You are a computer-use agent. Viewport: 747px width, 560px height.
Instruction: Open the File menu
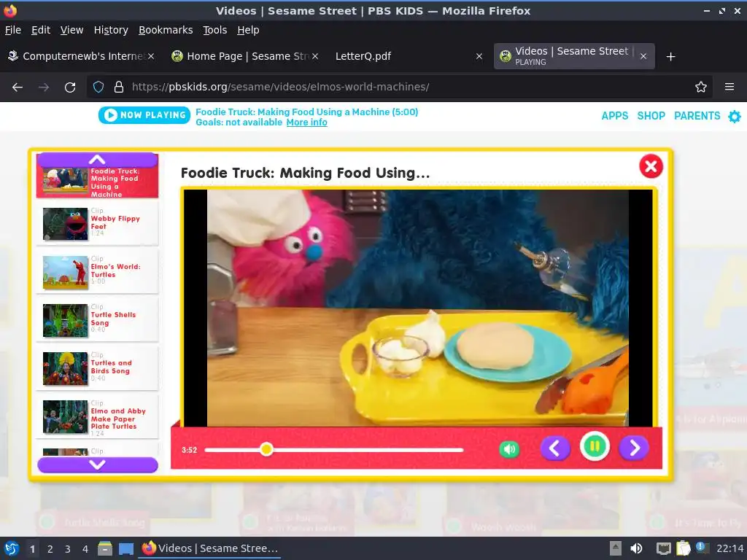click(x=13, y=30)
